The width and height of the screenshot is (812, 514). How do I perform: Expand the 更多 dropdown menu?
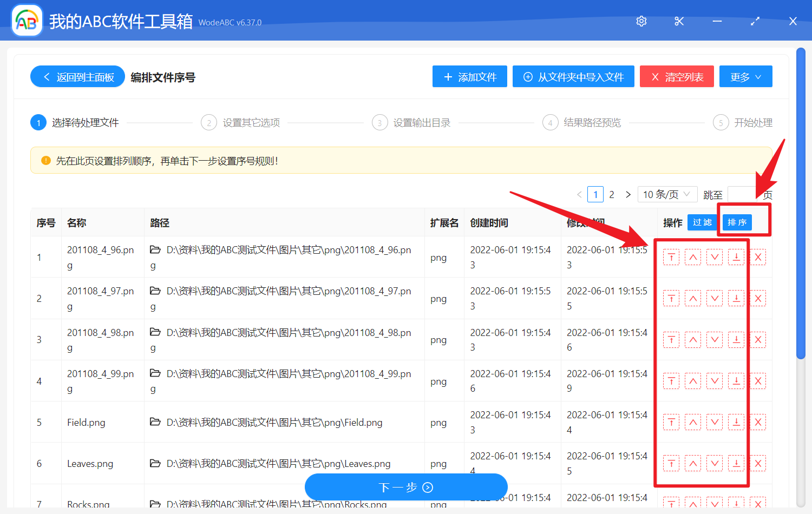[745, 77]
